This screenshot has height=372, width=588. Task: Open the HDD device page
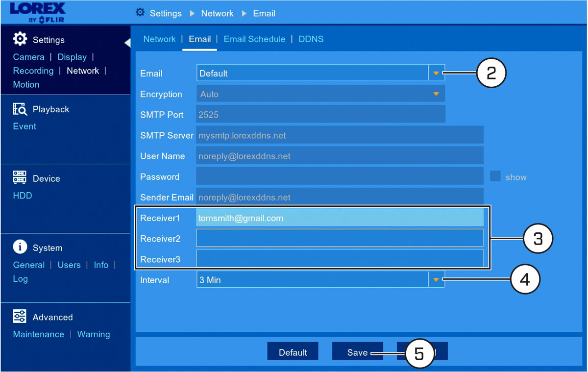23,196
